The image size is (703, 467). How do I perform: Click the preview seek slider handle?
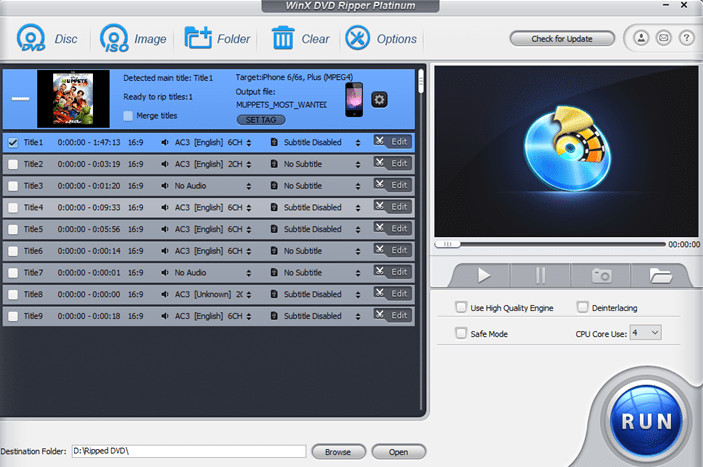click(x=447, y=244)
